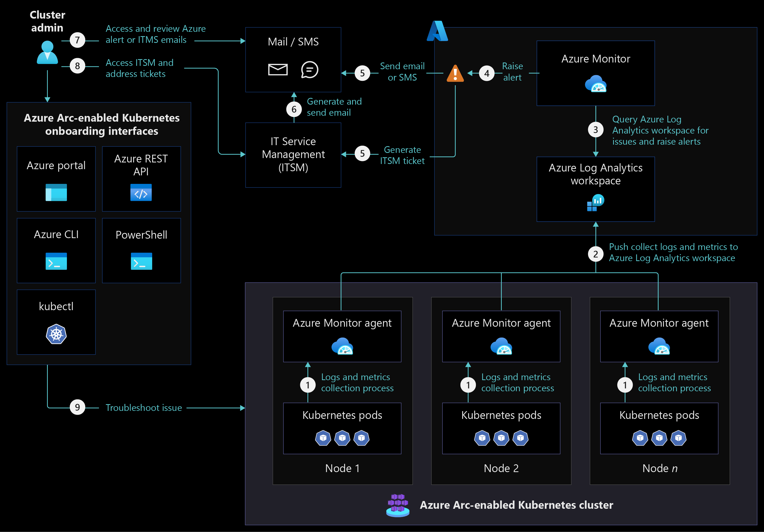Click the Arc-enabled Kubernetes cluster icon
The height and width of the screenshot is (532, 764).
coord(398,505)
